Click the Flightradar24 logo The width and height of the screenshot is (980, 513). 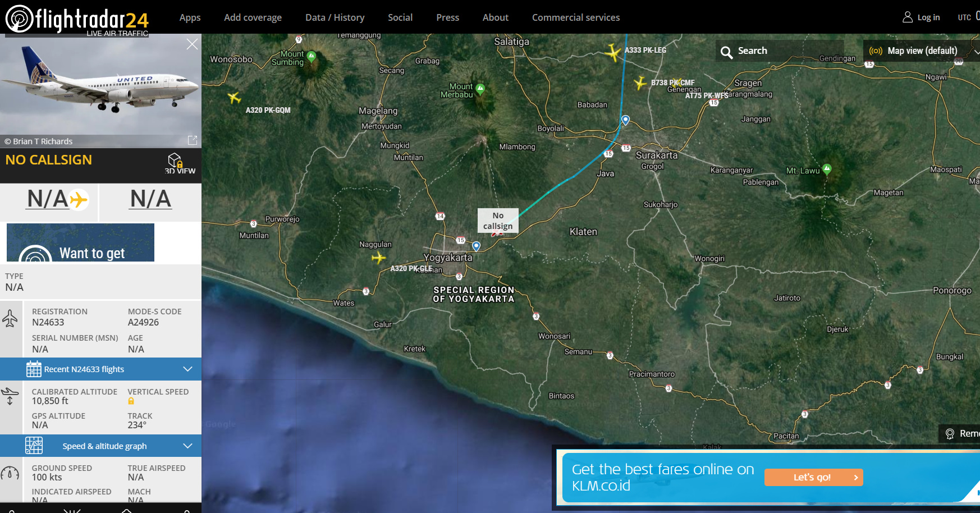click(x=77, y=20)
